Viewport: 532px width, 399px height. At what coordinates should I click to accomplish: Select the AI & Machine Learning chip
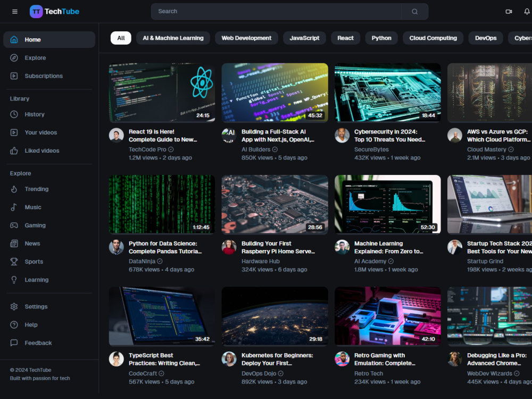[173, 38]
